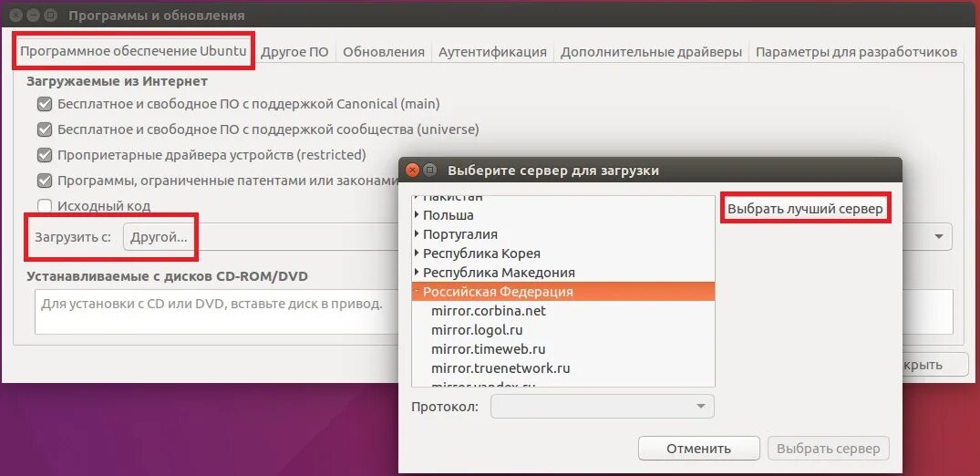Select the mirror.logol.ru server
This screenshot has height=476, width=980.
(563, 329)
